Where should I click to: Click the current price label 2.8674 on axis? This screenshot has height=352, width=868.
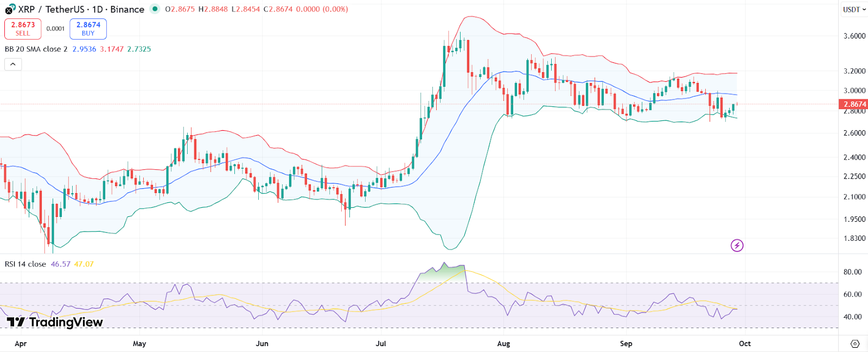[x=854, y=104]
